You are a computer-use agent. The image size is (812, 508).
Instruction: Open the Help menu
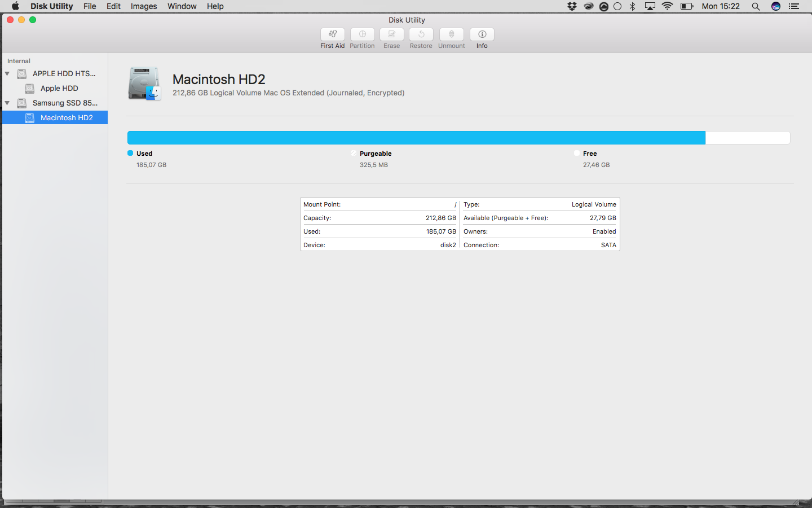(215, 6)
